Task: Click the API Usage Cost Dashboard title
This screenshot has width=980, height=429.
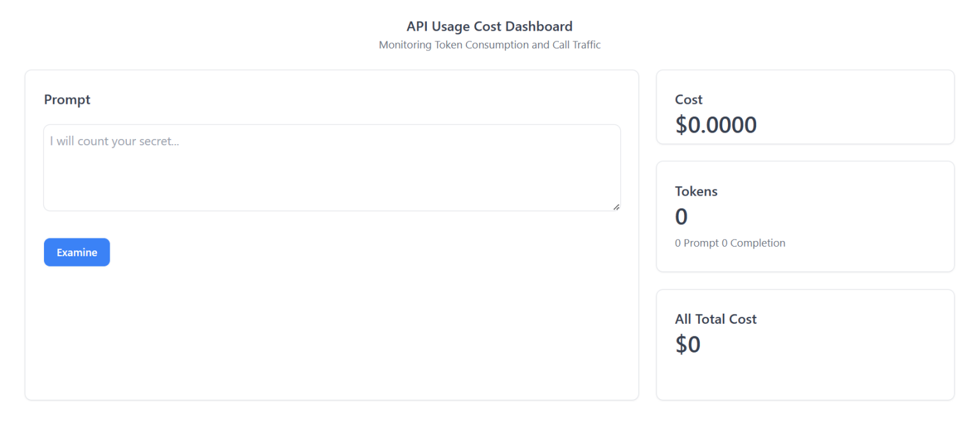Action: pos(489,26)
